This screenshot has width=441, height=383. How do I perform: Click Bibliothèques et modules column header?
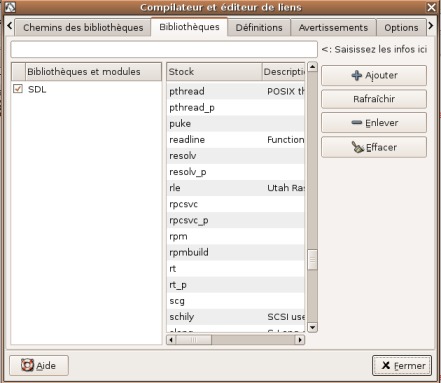(x=93, y=72)
